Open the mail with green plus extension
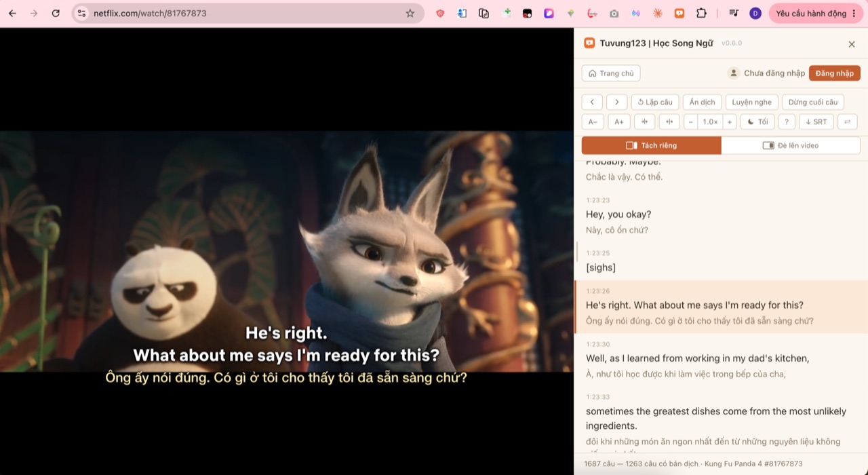The image size is (868, 475). point(506,13)
